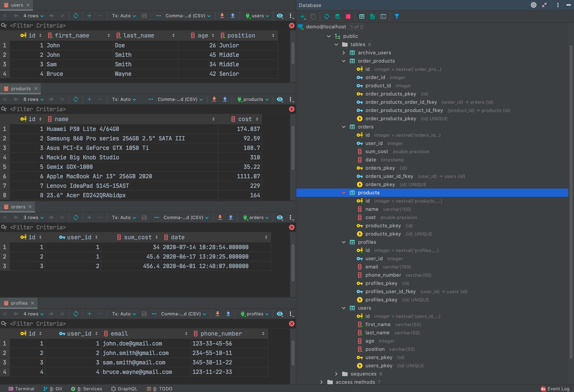Screen dimensions: 574x392
Task: Click the refresh icon in Database toolbar
Action: coord(327,16)
